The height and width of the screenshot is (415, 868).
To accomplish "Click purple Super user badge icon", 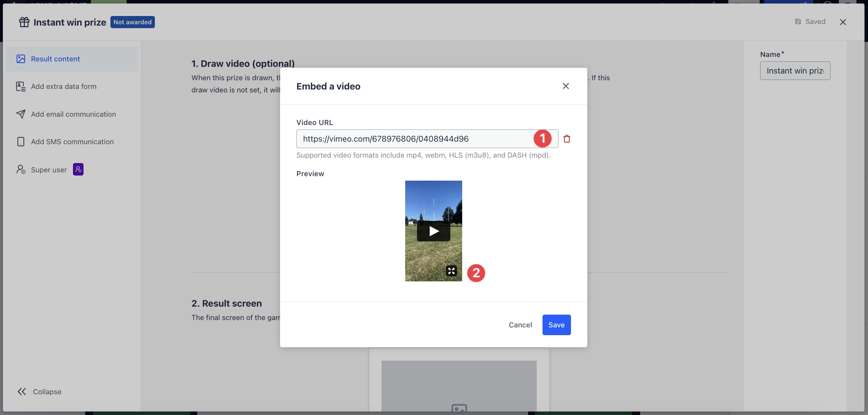I will click(78, 169).
